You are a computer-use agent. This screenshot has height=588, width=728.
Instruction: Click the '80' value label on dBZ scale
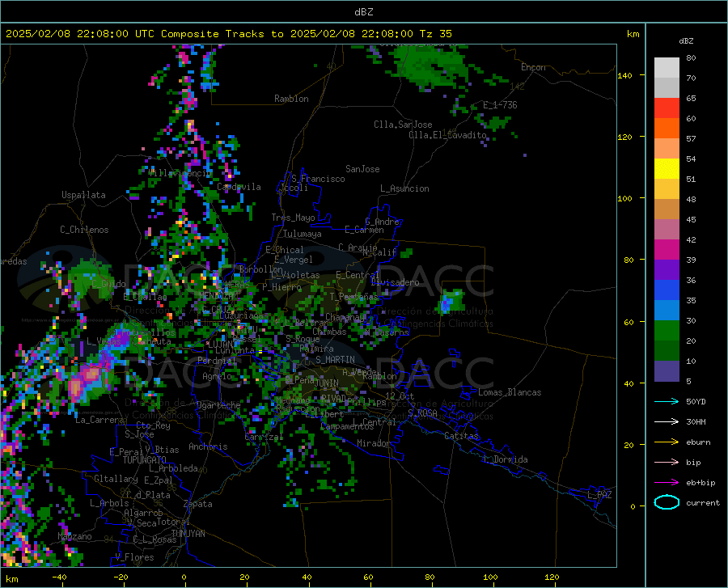pos(691,58)
